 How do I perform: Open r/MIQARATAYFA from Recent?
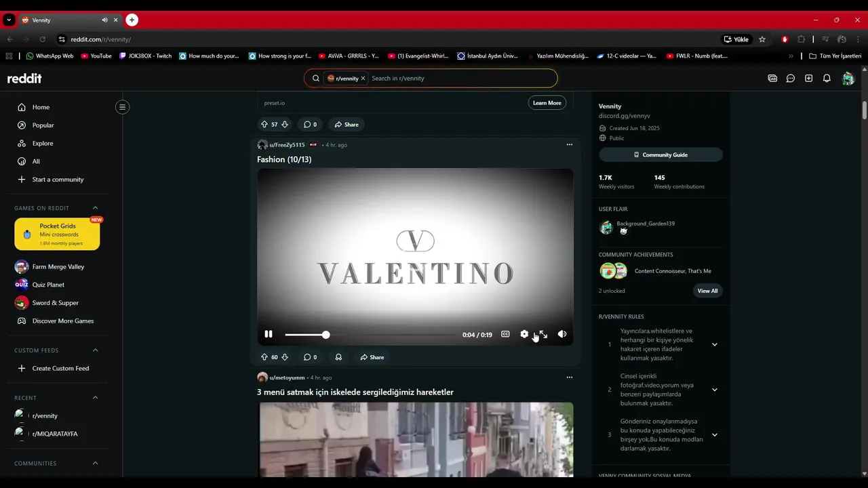click(x=56, y=434)
